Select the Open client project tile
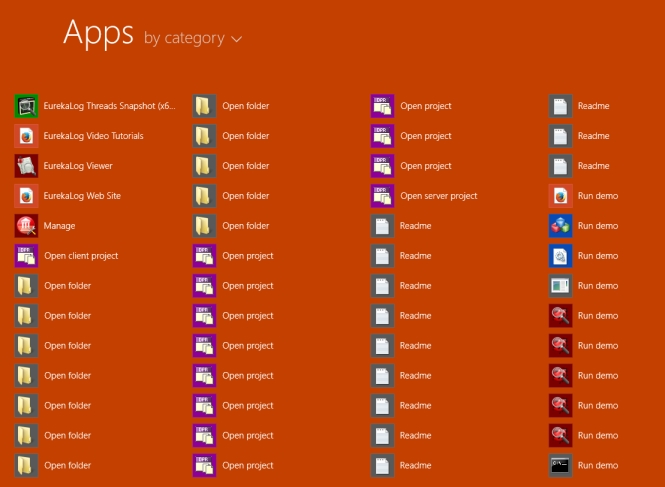This screenshot has height=487, width=665. point(67,256)
